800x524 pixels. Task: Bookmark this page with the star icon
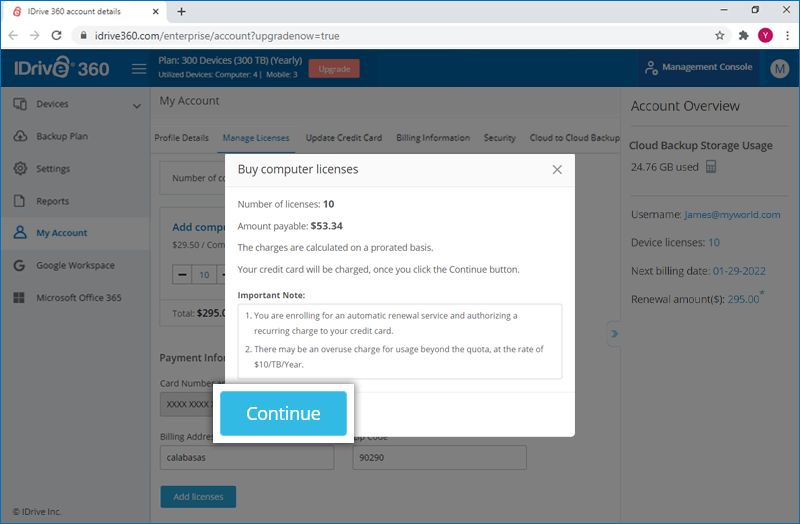719,36
